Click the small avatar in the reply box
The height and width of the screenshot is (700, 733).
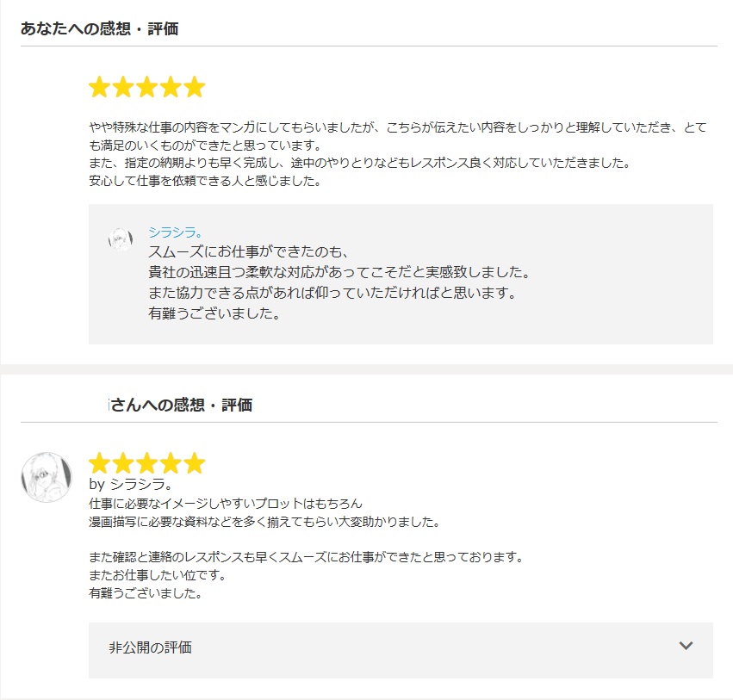click(x=120, y=239)
